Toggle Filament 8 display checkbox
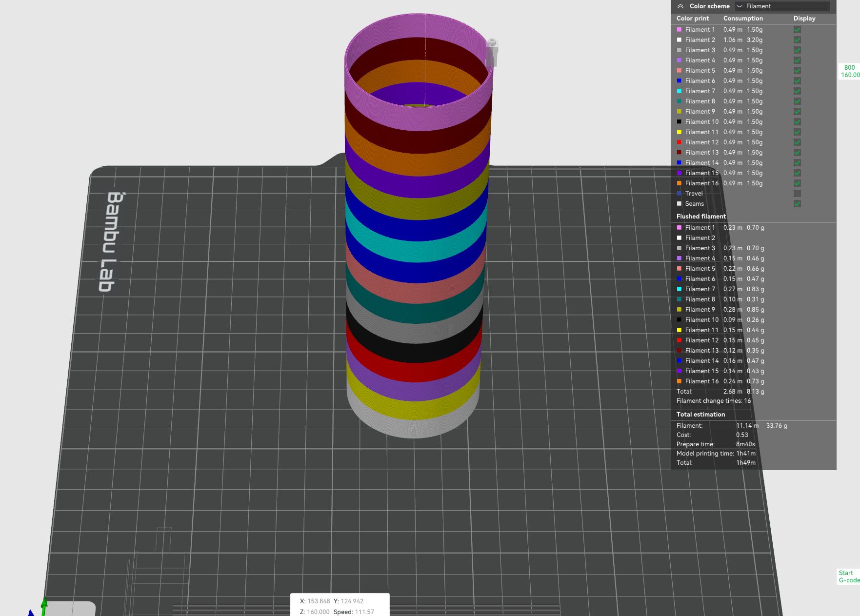The image size is (860, 616). pyautogui.click(x=797, y=101)
